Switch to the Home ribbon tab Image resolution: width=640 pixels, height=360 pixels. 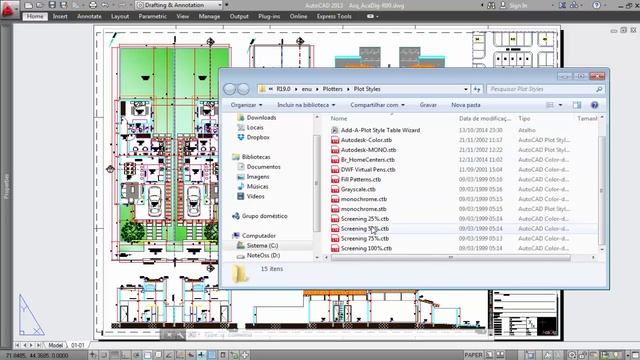pyautogui.click(x=35, y=16)
